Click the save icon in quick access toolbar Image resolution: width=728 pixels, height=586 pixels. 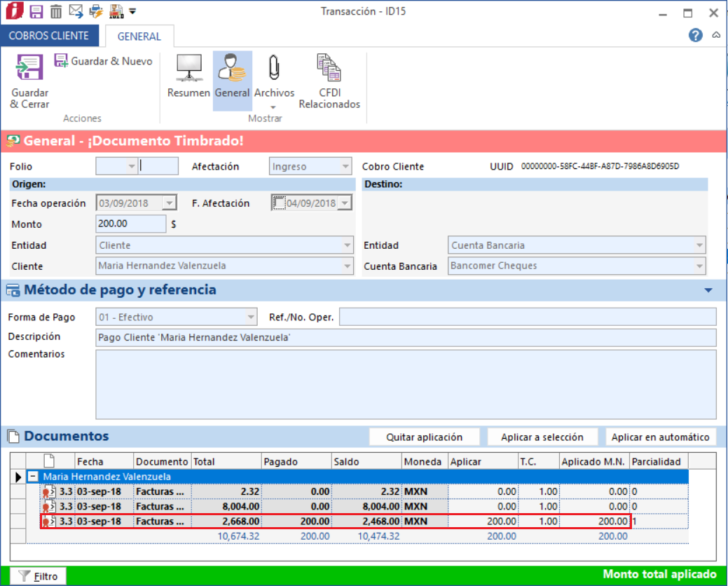point(36,11)
